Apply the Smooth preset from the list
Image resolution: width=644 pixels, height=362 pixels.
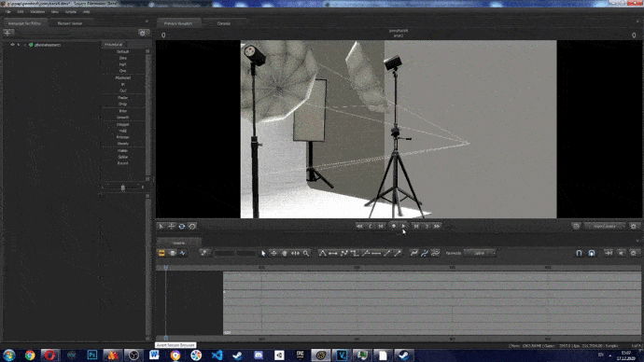123,118
